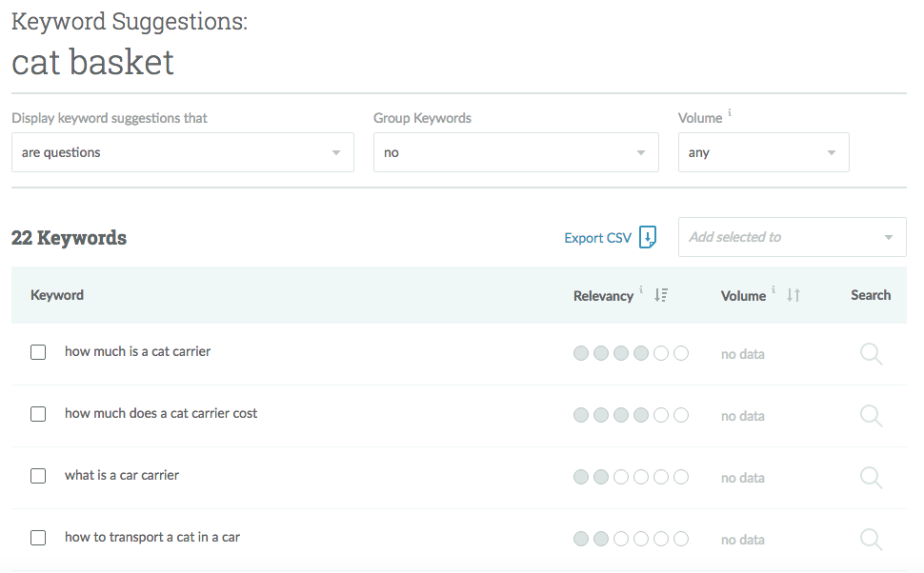Open the 'Add selected to' dropdown
Screen dimensions: 924x573
click(x=792, y=237)
